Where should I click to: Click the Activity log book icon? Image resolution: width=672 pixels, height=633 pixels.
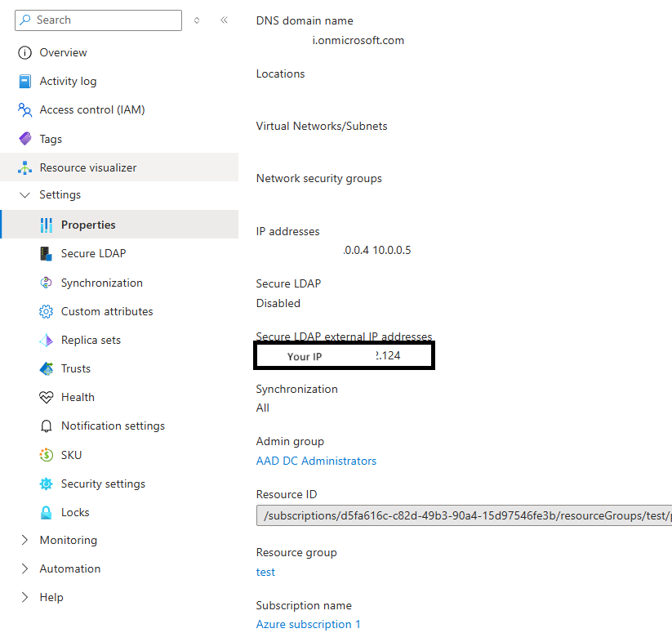[x=27, y=81]
